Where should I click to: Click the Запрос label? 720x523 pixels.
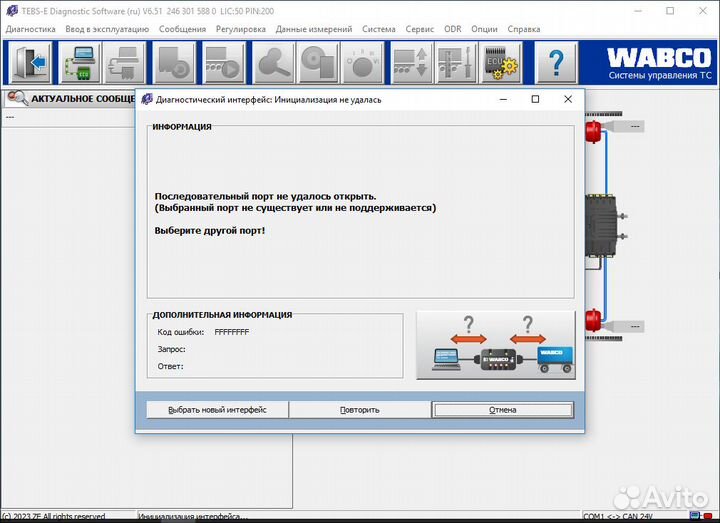171,349
